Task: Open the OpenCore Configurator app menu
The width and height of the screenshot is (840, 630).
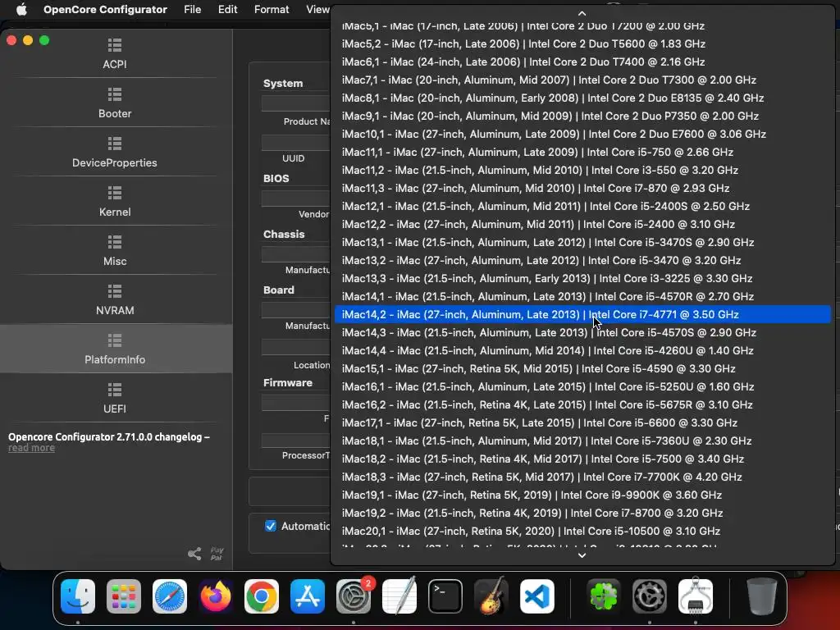Action: coord(105,10)
